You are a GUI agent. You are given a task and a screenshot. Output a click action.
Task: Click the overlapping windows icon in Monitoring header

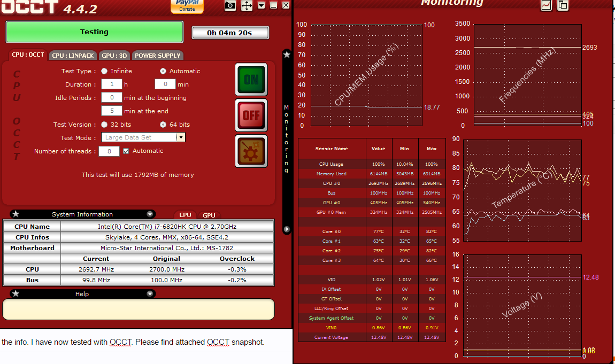pos(563,5)
